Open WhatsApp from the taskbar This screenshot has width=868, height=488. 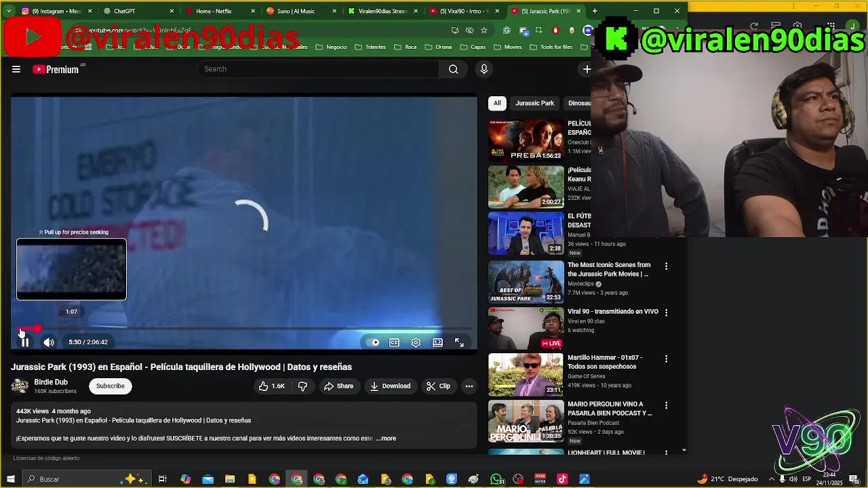[496, 479]
